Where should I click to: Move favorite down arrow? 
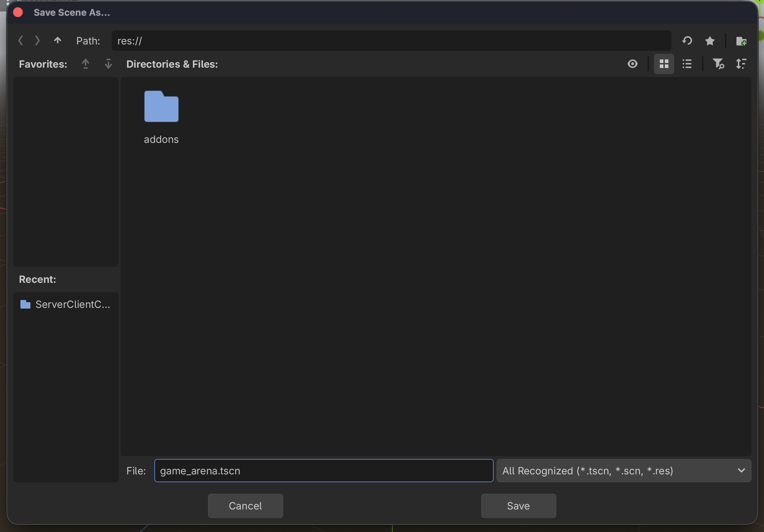108,64
